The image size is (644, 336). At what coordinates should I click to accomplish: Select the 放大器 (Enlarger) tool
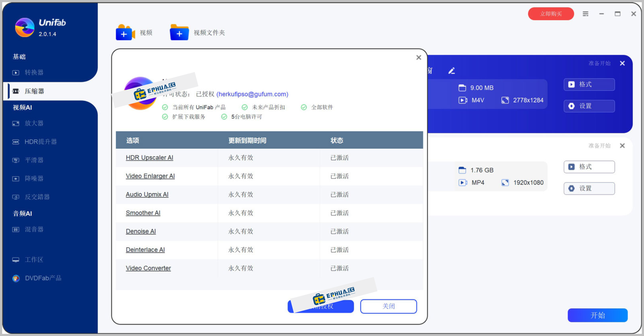(x=34, y=123)
